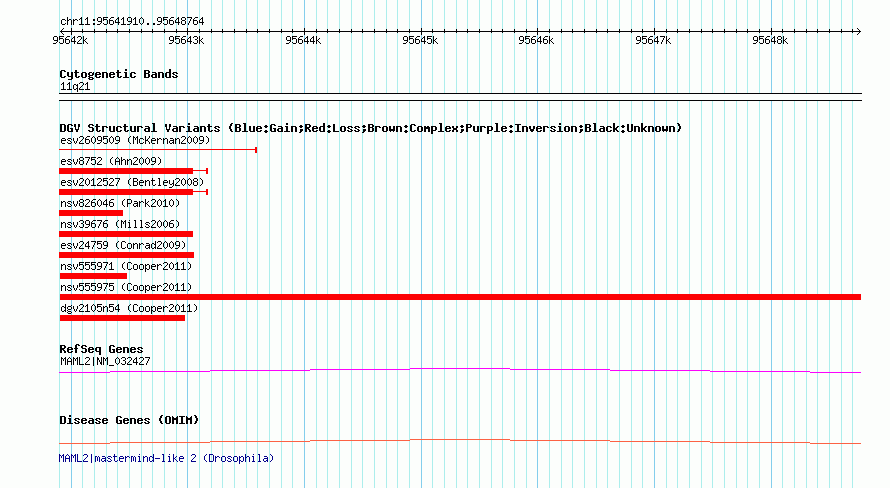Open nsv555971 (Cooper2011) variant label
The image size is (890, 488).
point(126,266)
